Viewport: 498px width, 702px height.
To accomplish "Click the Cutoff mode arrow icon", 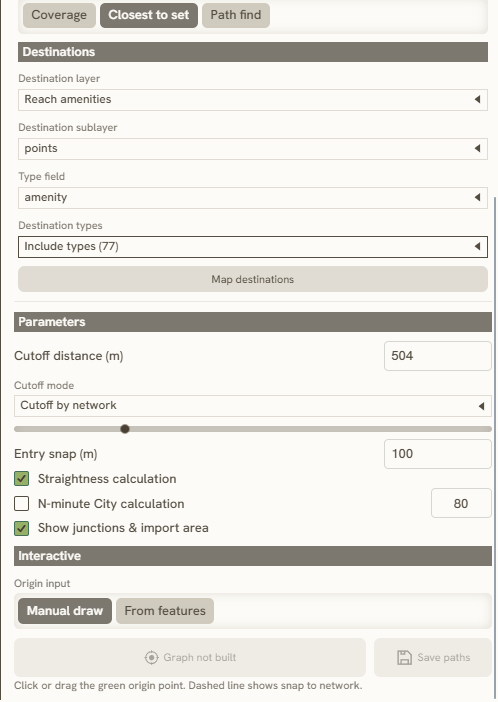I will point(481,406).
